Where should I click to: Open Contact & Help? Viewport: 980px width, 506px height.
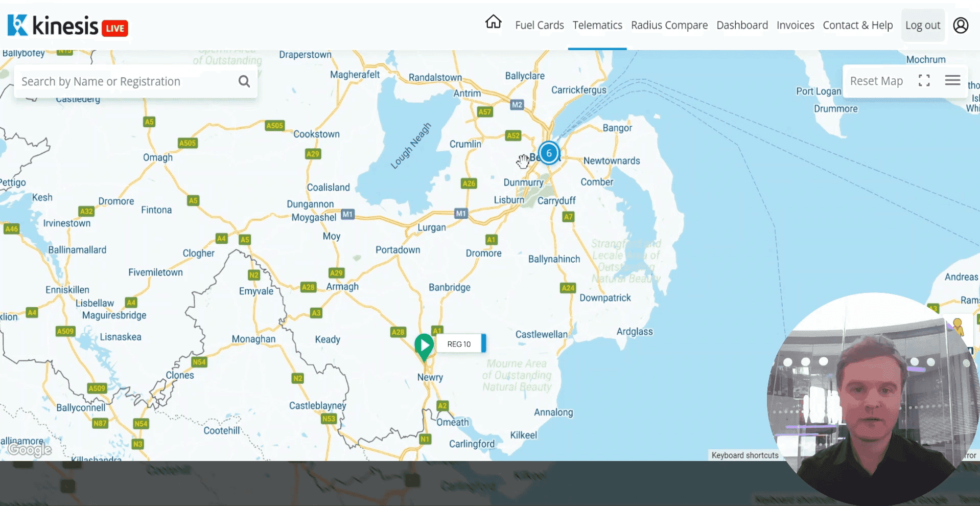(857, 25)
